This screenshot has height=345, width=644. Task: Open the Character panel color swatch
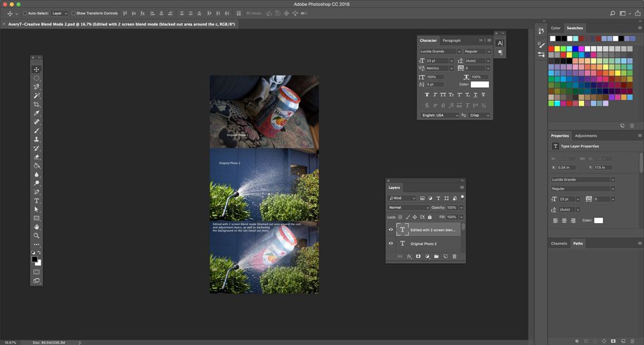(x=480, y=84)
